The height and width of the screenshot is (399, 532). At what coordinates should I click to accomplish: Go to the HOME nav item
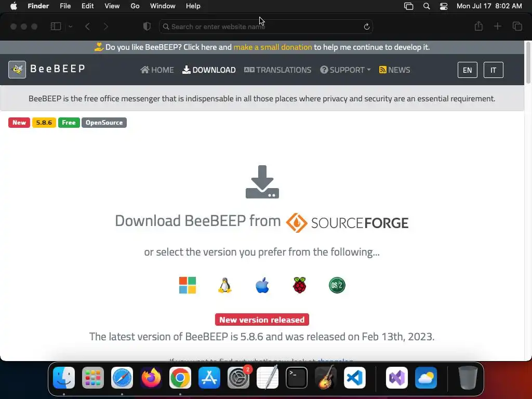click(157, 70)
